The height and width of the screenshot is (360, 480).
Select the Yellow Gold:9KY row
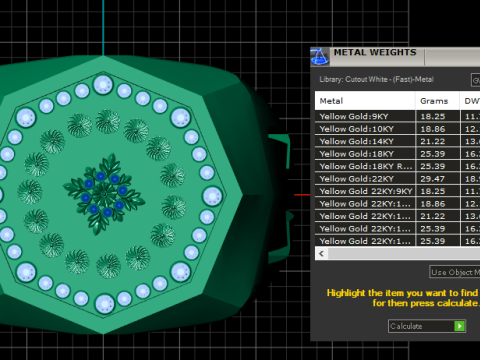click(x=397, y=116)
